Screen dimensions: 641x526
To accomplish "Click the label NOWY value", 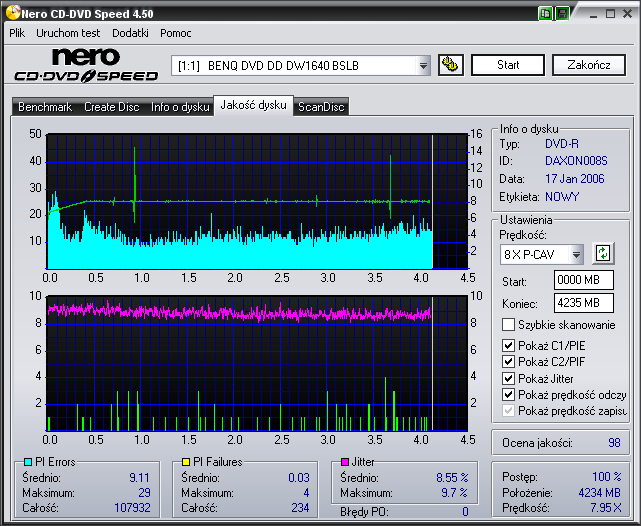I will point(562,197).
